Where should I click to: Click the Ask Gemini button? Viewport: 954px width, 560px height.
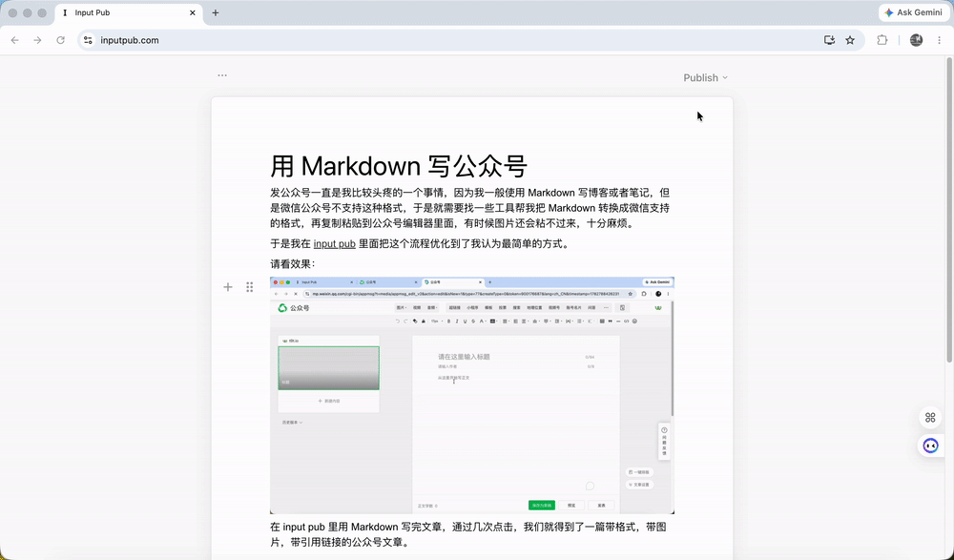tap(914, 12)
